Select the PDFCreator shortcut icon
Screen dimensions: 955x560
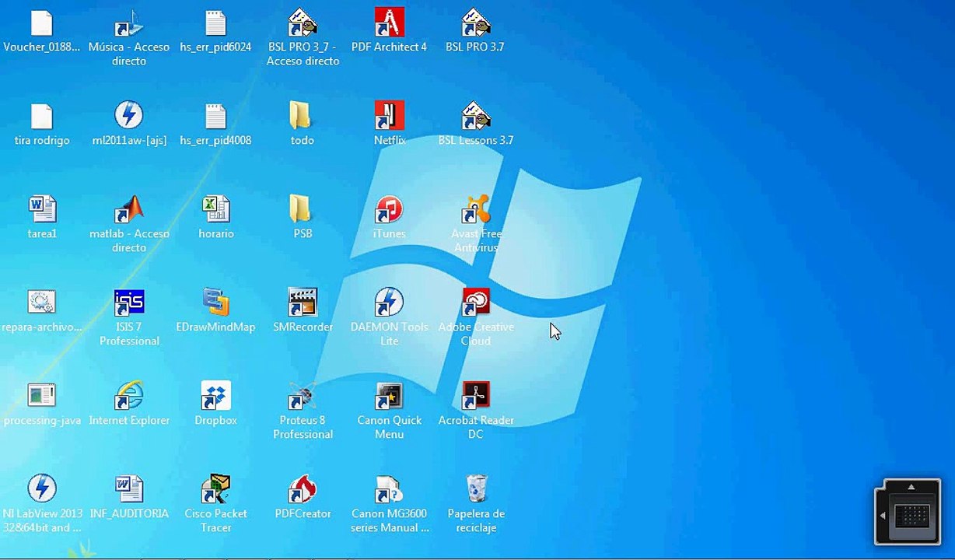303,488
